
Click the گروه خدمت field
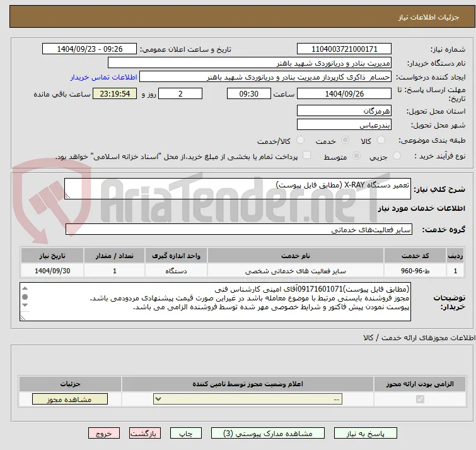pyautogui.click(x=238, y=229)
